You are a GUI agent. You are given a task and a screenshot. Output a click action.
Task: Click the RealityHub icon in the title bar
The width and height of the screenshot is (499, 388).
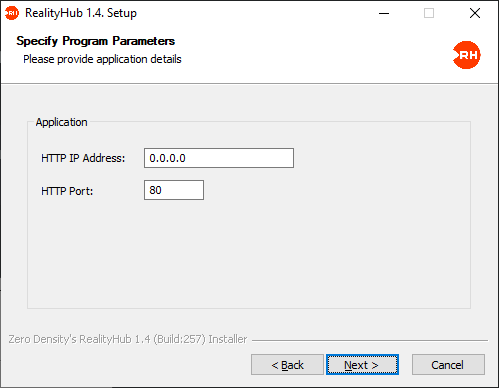[x=12, y=13]
